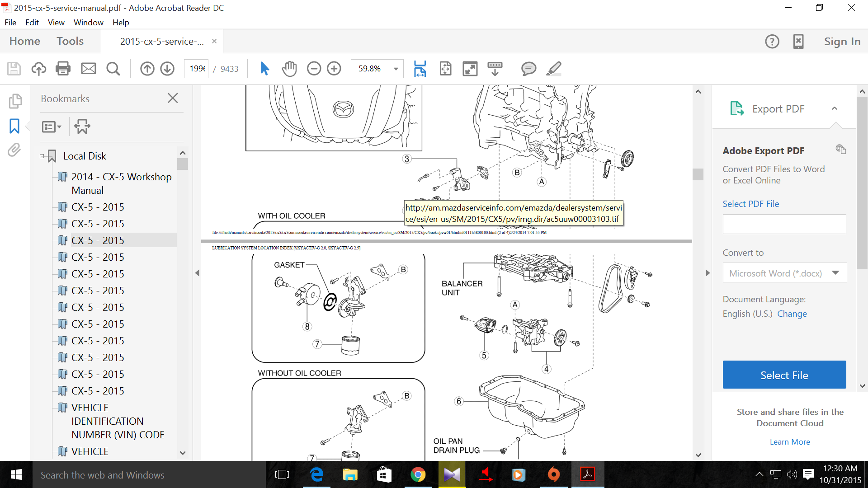Print the document with printer icon
Screen dimensions: 868x488
pos(63,69)
